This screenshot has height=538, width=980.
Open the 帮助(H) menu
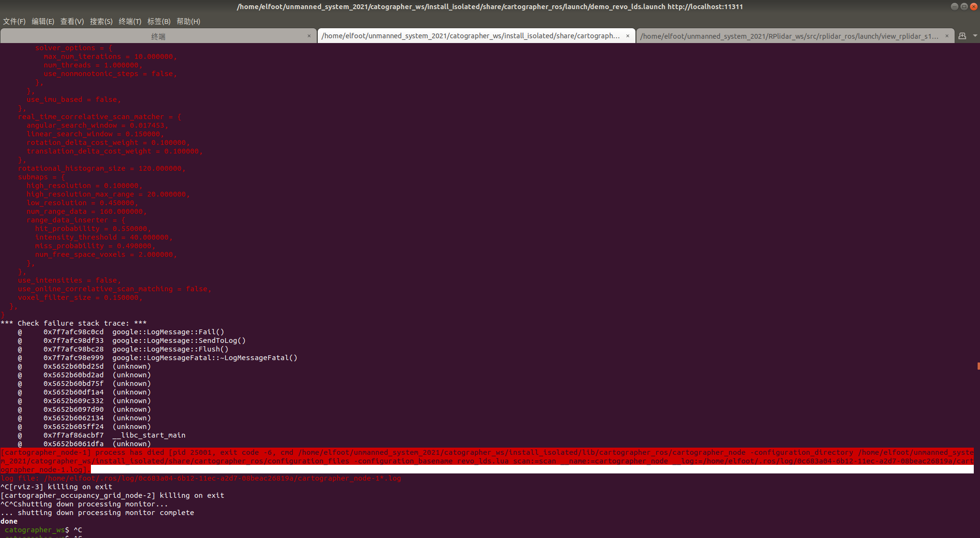(x=188, y=22)
